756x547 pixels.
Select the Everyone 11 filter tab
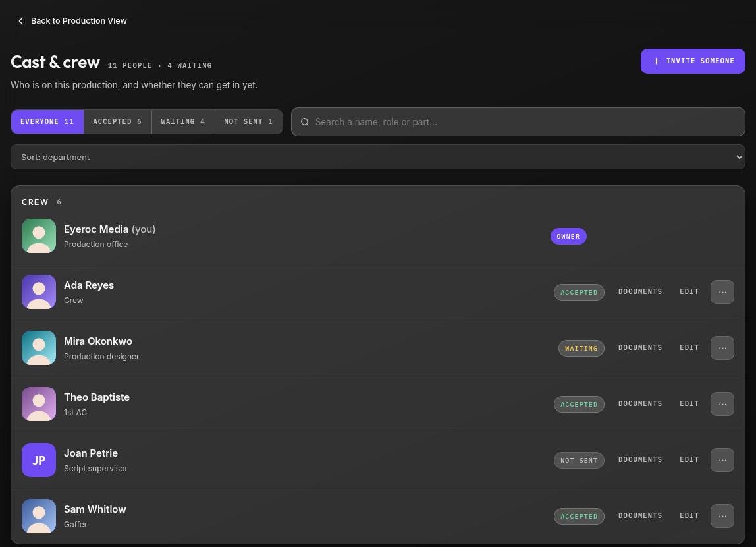pos(47,121)
